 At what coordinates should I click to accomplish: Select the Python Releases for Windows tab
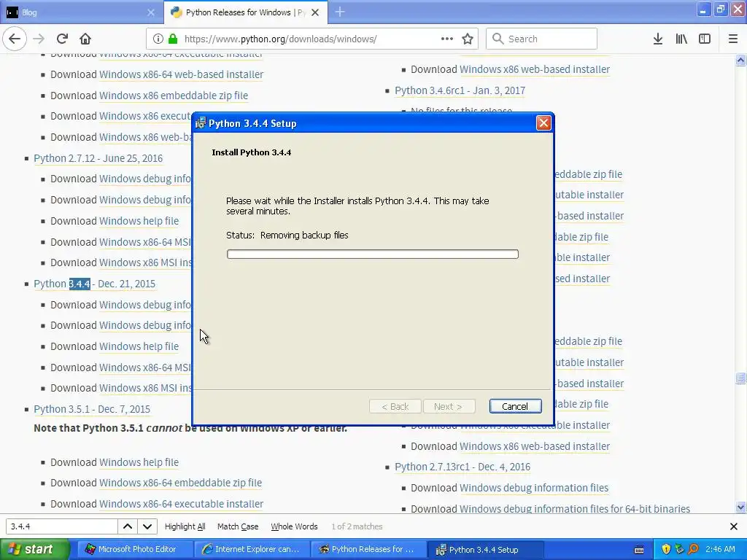point(245,12)
